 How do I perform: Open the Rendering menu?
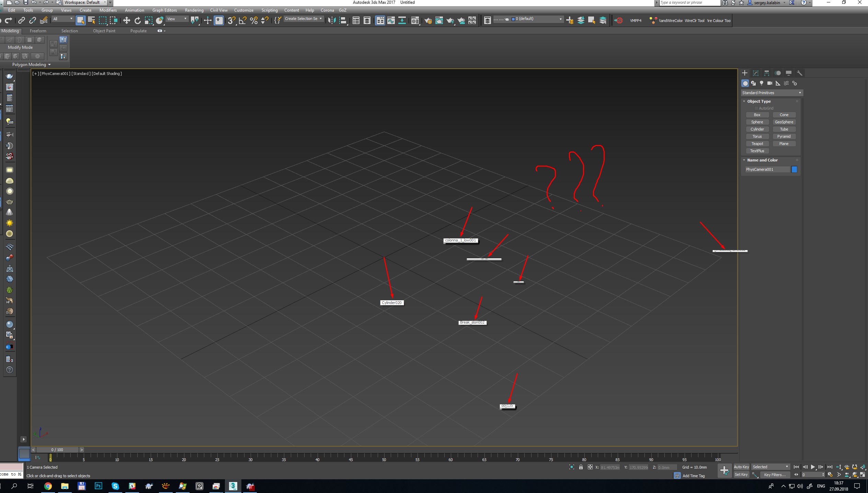point(195,10)
